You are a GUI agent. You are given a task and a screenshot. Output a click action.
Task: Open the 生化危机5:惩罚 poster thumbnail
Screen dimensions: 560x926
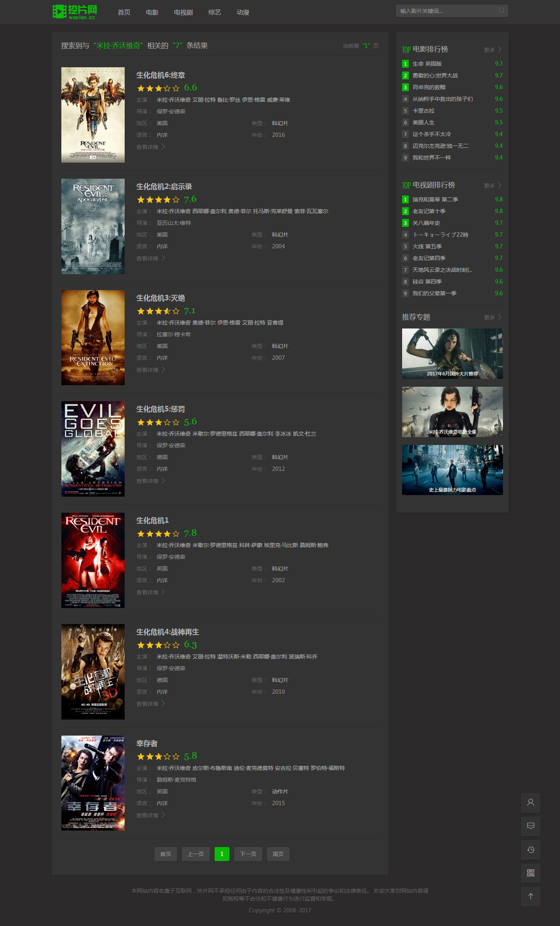point(93,449)
